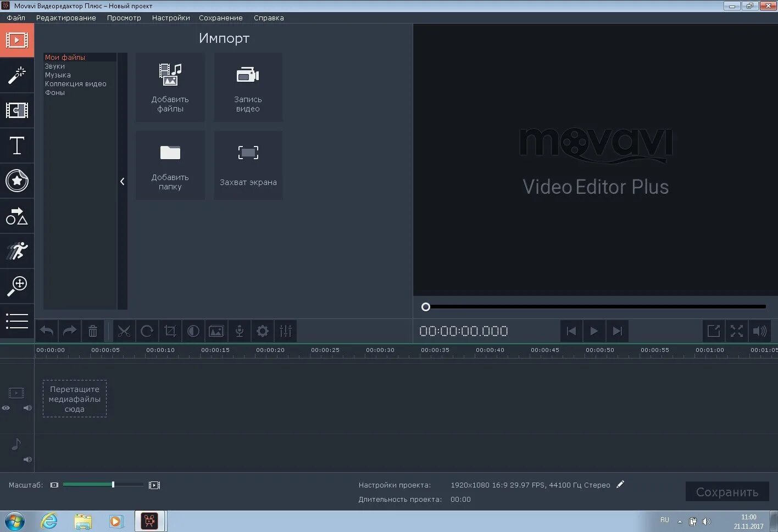Open Windows Start button
The height and width of the screenshot is (532, 778).
pyautogui.click(x=15, y=521)
